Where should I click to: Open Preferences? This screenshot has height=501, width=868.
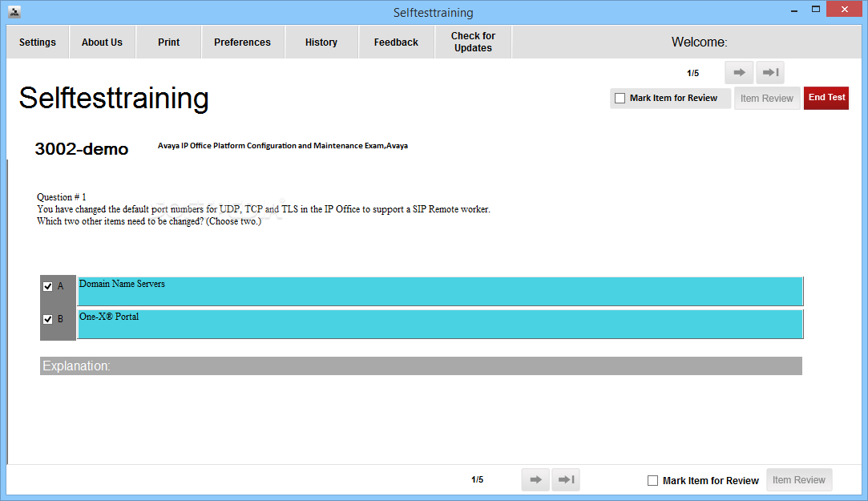[x=243, y=42]
